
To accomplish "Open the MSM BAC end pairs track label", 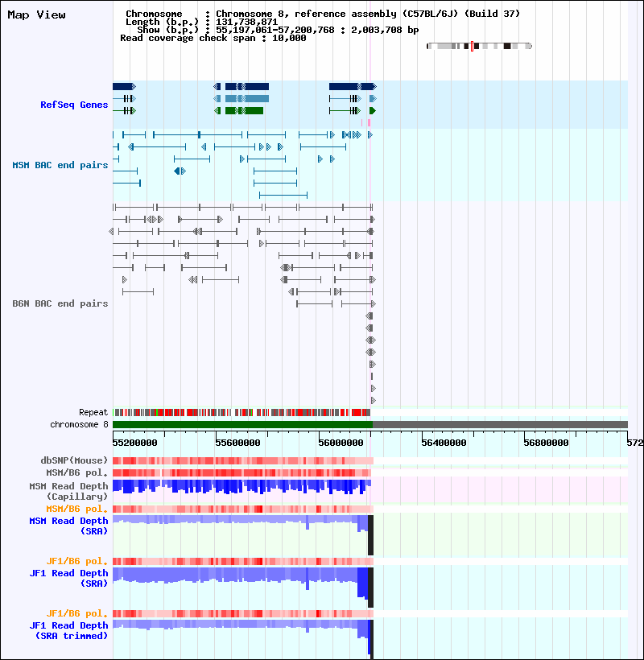I will [x=60, y=165].
